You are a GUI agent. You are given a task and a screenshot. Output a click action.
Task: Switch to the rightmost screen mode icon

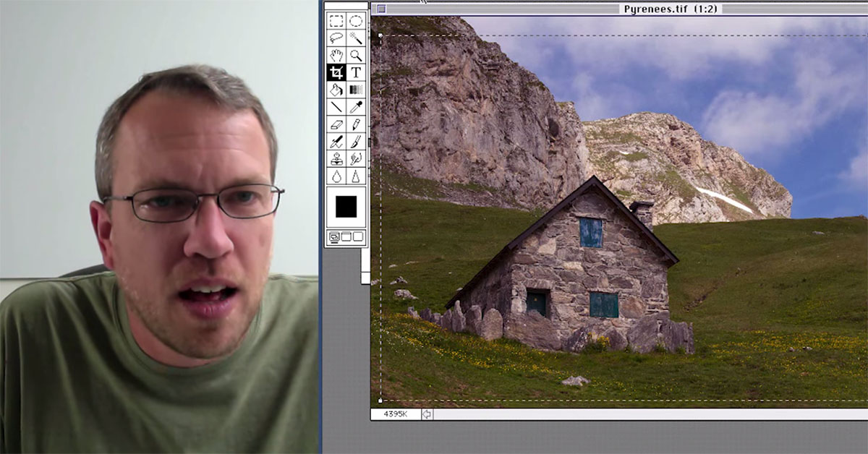[357, 236]
